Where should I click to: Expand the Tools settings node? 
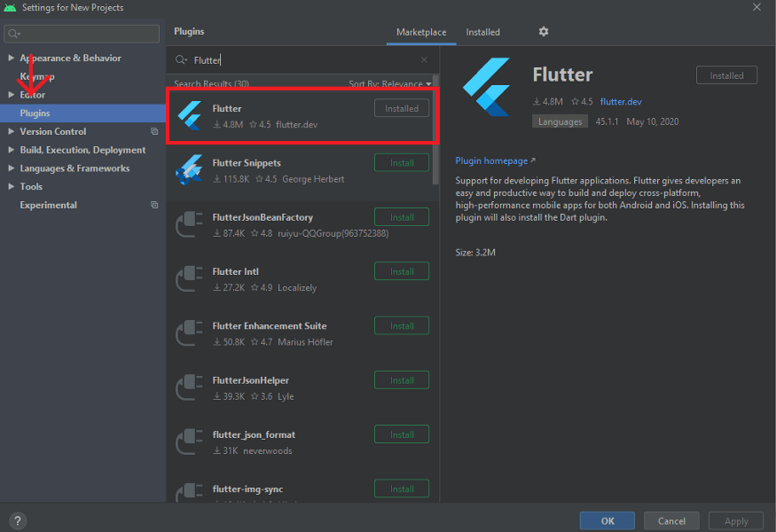[x=11, y=186]
